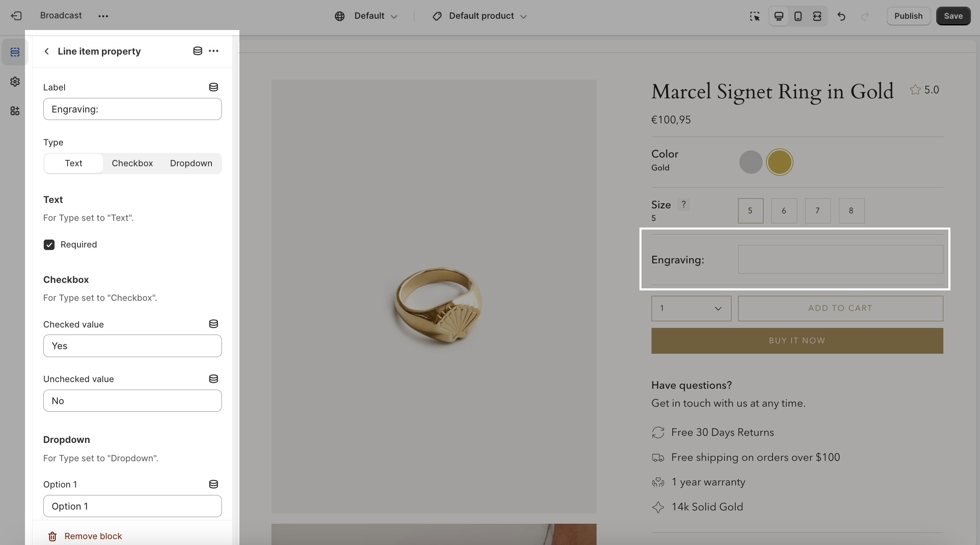Image resolution: width=980 pixels, height=545 pixels.
Task: Select the silver color swatch
Action: click(x=751, y=162)
